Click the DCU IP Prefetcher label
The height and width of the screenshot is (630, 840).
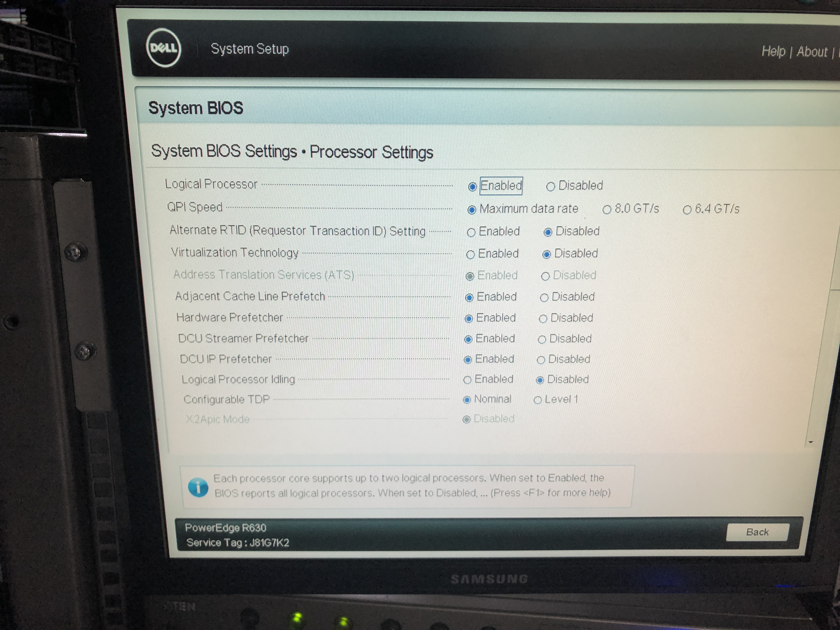[x=226, y=359]
